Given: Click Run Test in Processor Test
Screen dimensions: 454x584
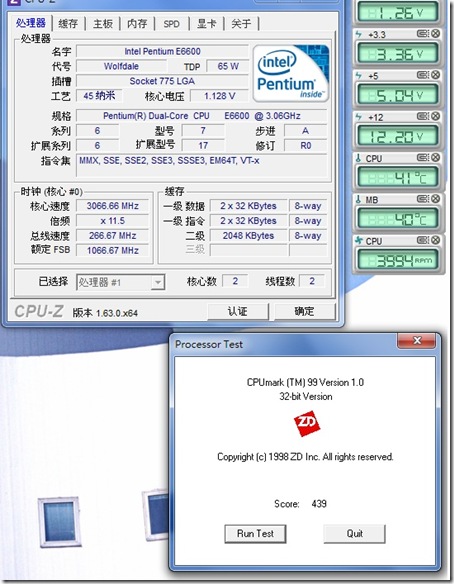Looking at the screenshot, I should [255, 534].
